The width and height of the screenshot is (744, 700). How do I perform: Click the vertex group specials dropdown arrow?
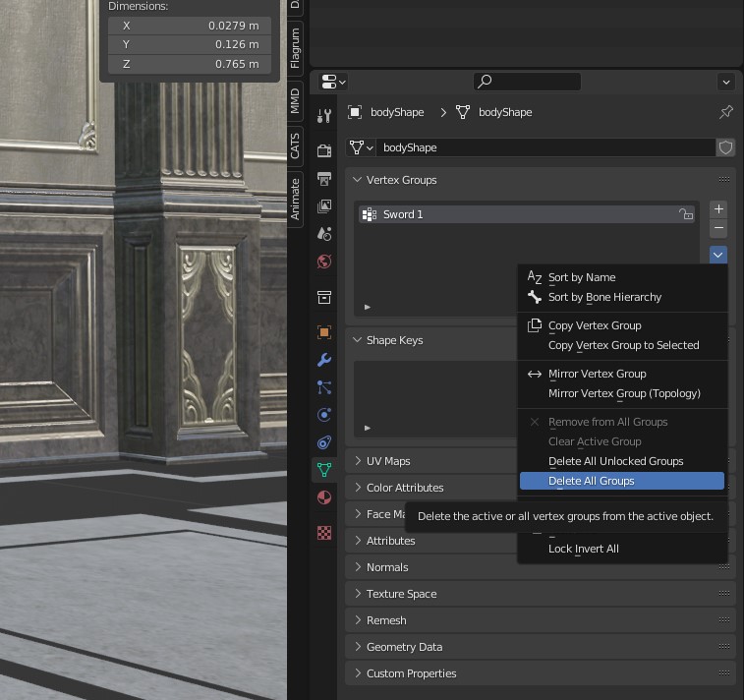tap(718, 255)
